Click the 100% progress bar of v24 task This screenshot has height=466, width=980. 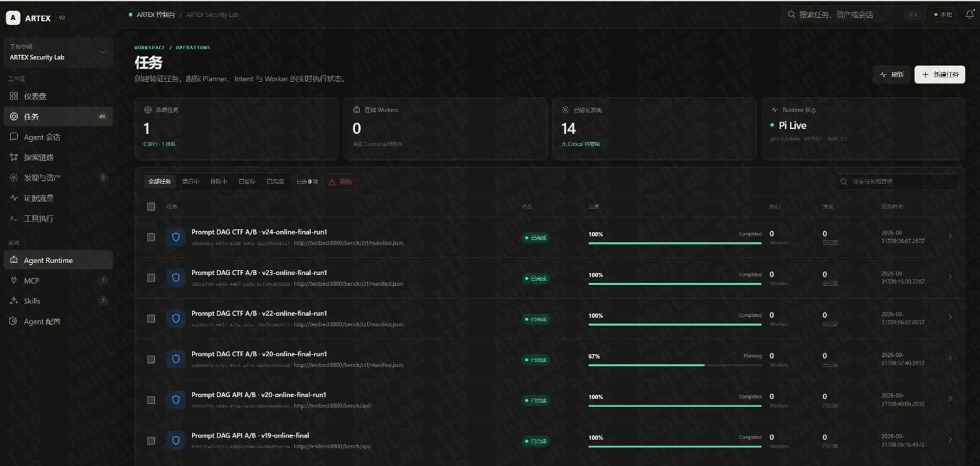[675, 243]
